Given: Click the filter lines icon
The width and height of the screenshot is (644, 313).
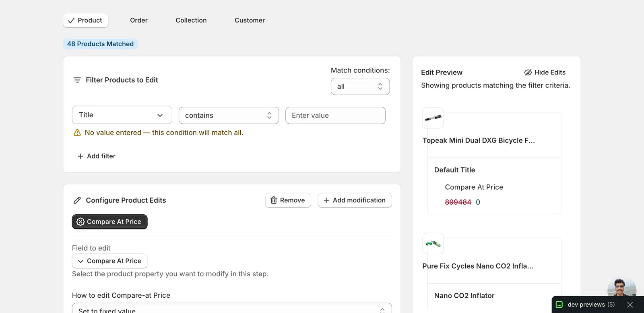Looking at the screenshot, I should point(77,80).
